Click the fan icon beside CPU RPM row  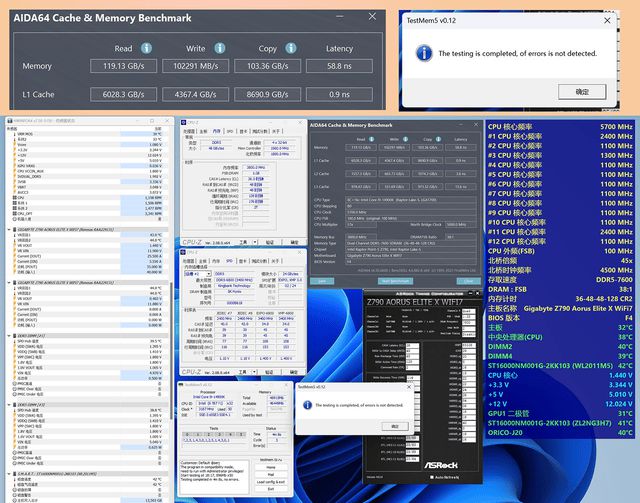pos(15,198)
